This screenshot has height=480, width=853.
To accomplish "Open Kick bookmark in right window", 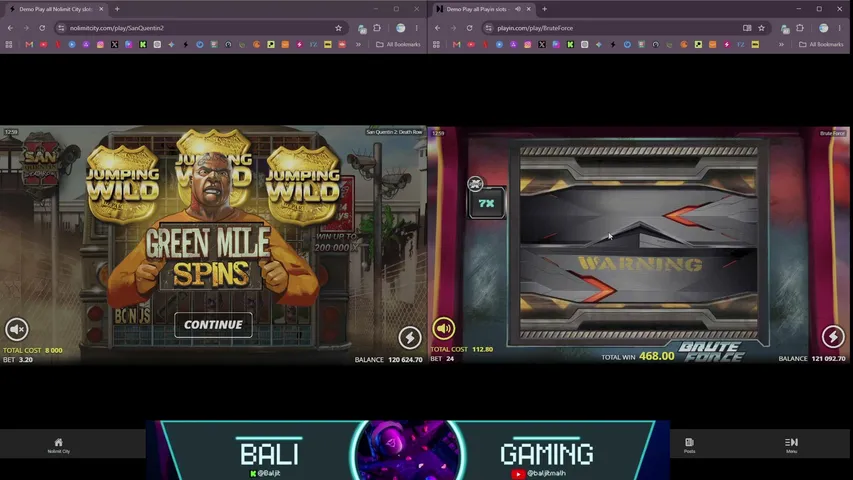I will (570, 45).
